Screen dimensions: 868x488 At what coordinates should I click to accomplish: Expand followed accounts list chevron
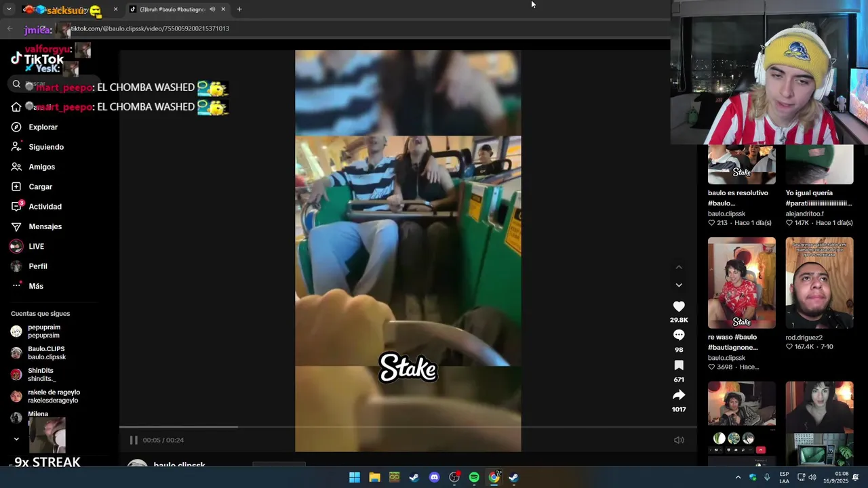[x=16, y=439]
